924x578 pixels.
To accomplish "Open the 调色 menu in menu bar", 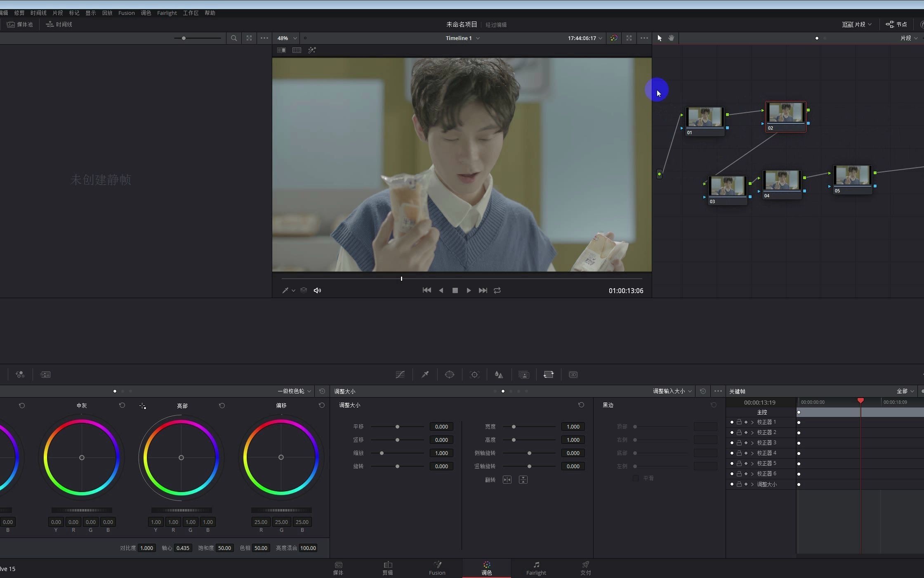I will 146,13.
